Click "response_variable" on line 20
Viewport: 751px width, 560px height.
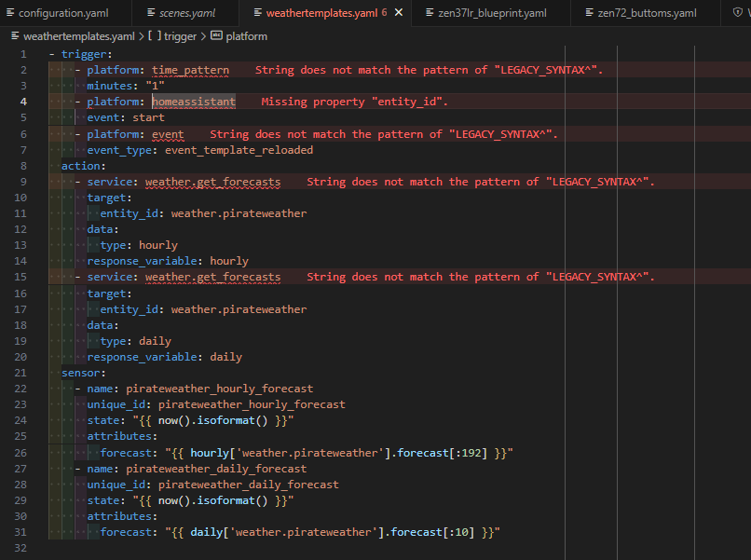pos(142,357)
